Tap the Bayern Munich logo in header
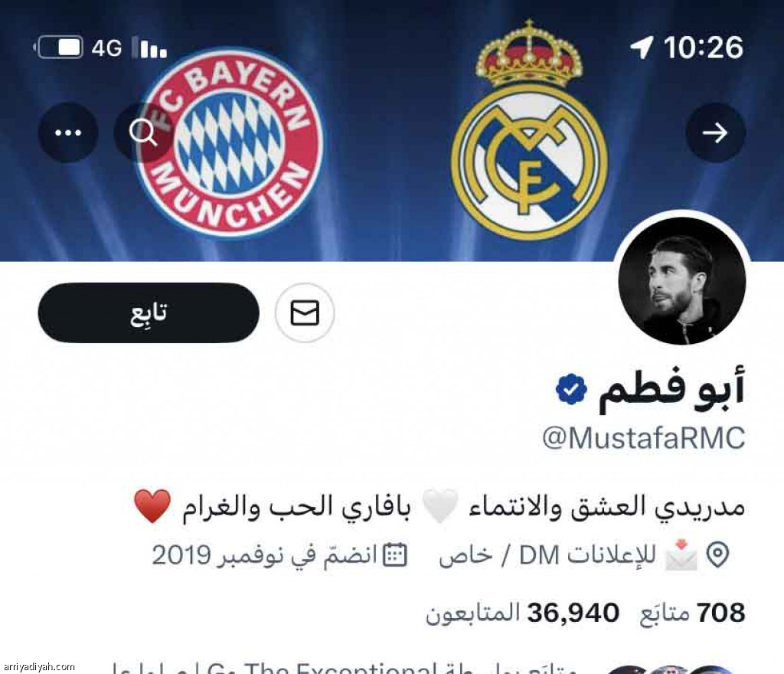Image resolution: width=784 pixels, height=674 pixels. pyautogui.click(x=229, y=141)
